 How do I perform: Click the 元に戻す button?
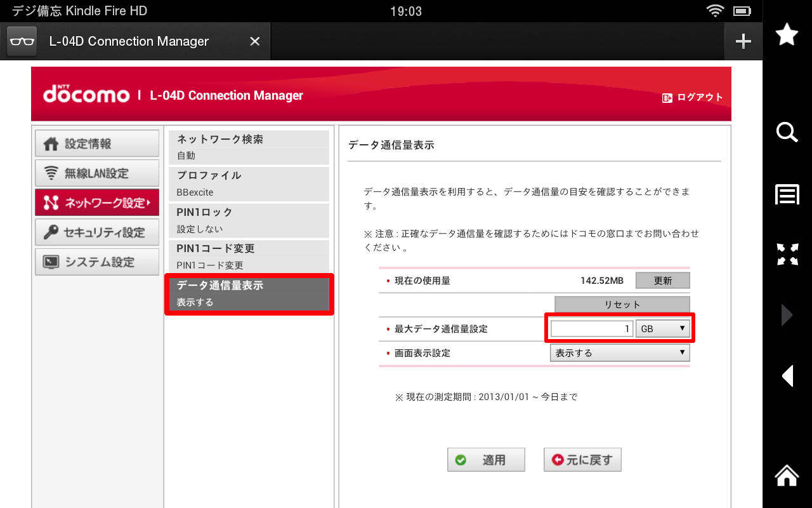pos(582,460)
